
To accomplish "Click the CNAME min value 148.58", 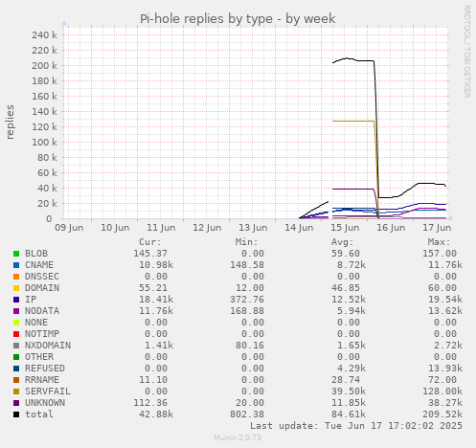I will 247,265.
